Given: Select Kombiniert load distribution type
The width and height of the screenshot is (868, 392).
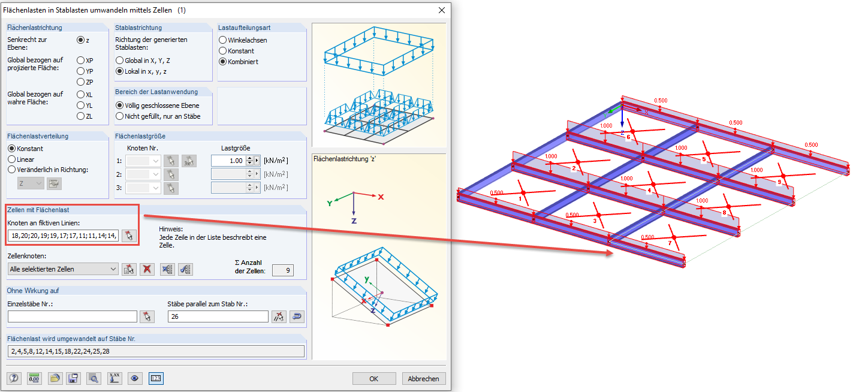Looking at the screenshot, I should pyautogui.click(x=223, y=62).
